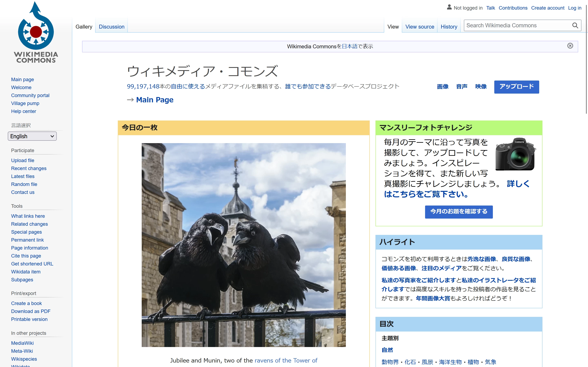Viewport: 588px width, 367px height.
Task: Open the 画像 images link
Action: click(442, 87)
